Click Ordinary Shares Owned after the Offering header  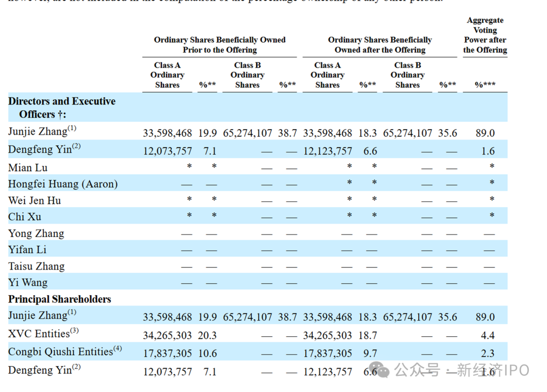[x=380, y=45]
